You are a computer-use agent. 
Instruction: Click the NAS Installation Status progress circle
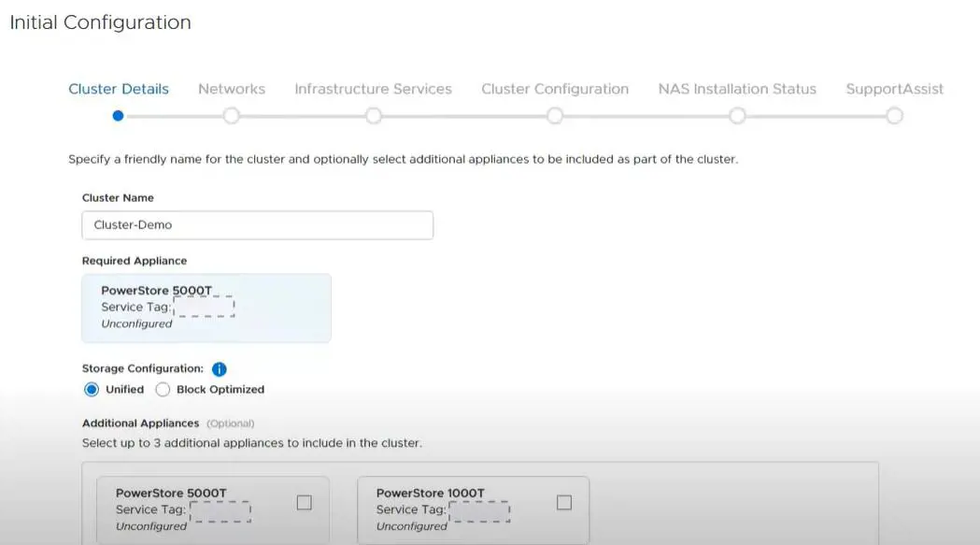click(737, 116)
